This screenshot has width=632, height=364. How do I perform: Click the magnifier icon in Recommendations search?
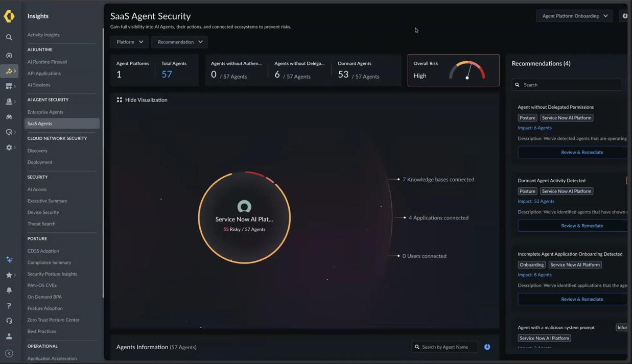(518, 85)
